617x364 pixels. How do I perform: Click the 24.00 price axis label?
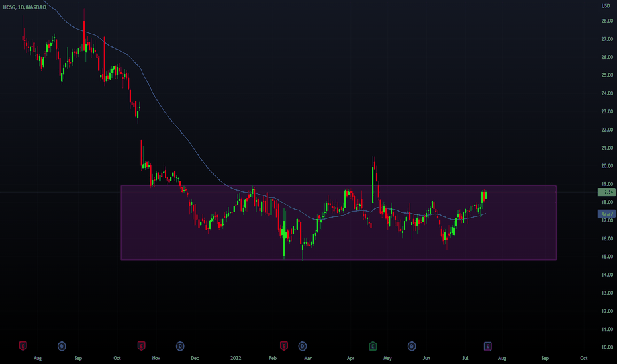[607, 93]
